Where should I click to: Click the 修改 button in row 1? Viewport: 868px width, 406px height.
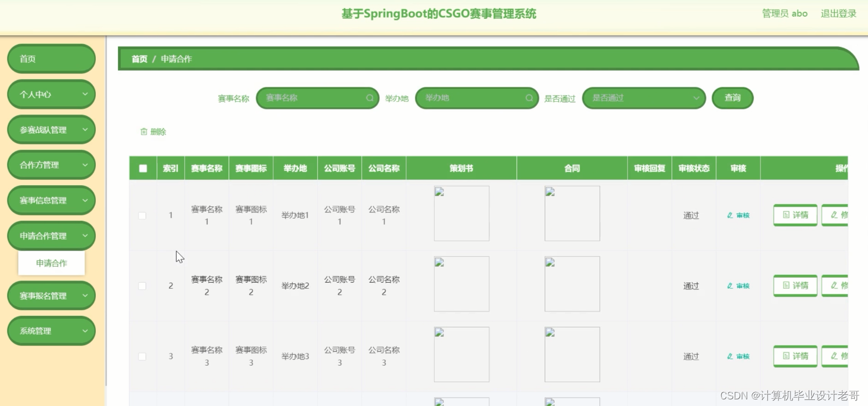[x=835, y=215]
